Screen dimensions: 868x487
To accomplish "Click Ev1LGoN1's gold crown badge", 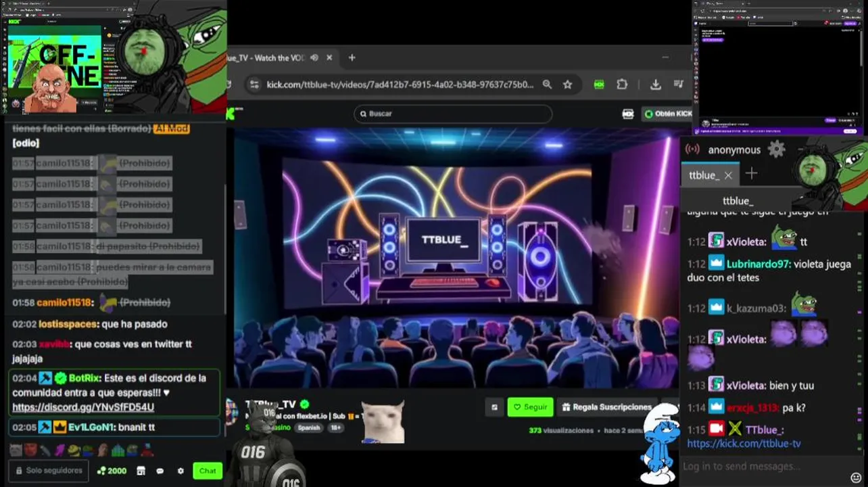I will click(60, 427).
